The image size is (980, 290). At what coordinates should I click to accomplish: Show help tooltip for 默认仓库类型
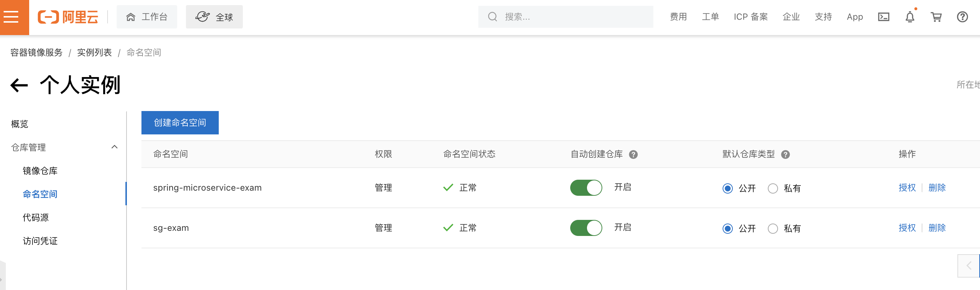point(785,154)
